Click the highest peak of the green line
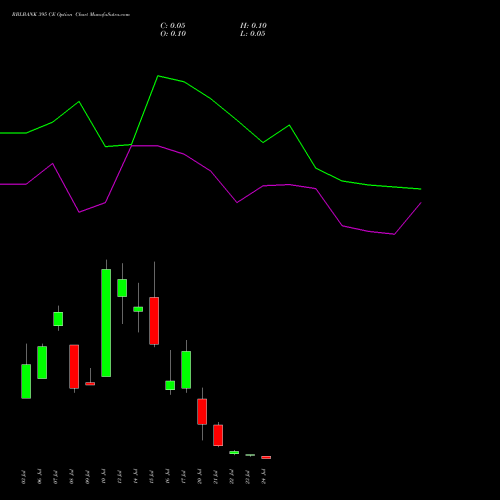The height and width of the screenshot is (500, 500). pos(158,76)
